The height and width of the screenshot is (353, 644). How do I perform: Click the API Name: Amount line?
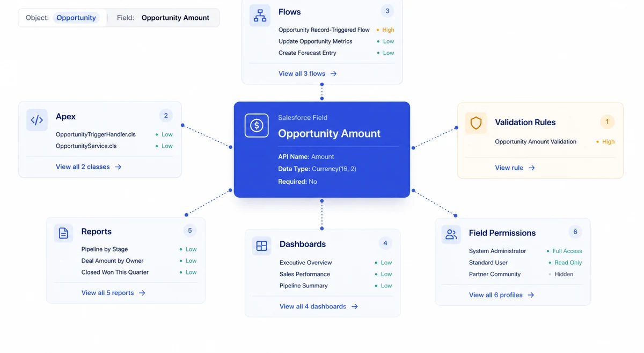pyautogui.click(x=306, y=157)
